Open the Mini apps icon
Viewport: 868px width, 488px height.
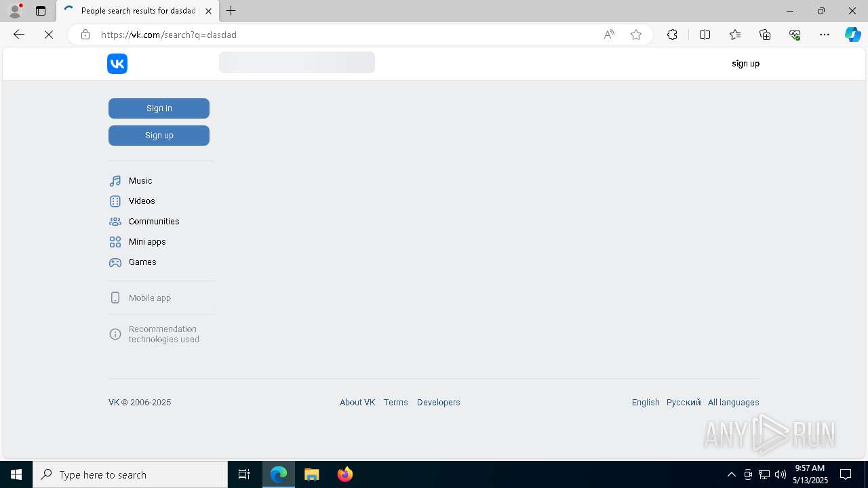(x=115, y=242)
